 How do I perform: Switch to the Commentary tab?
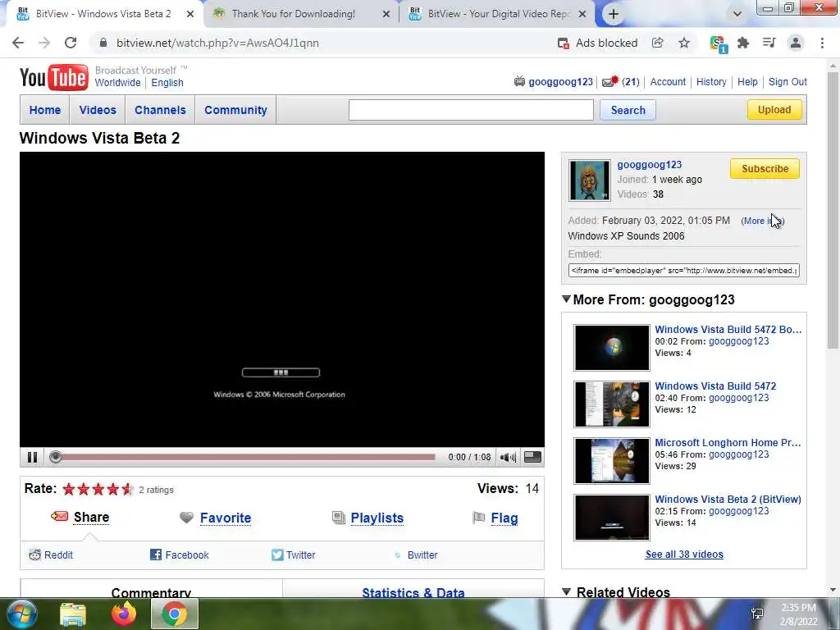coord(151,592)
